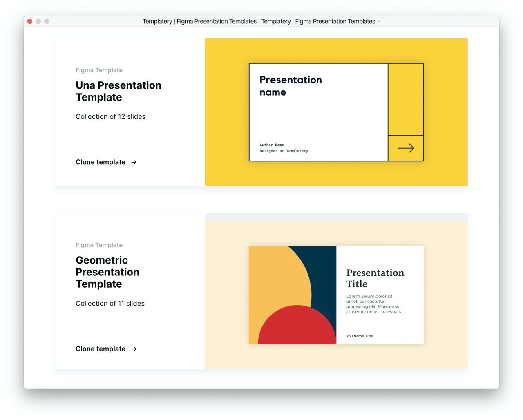Click 'Author Name' text in Una slide
Screen dimensions: 523x420
pyautogui.click(x=272, y=145)
